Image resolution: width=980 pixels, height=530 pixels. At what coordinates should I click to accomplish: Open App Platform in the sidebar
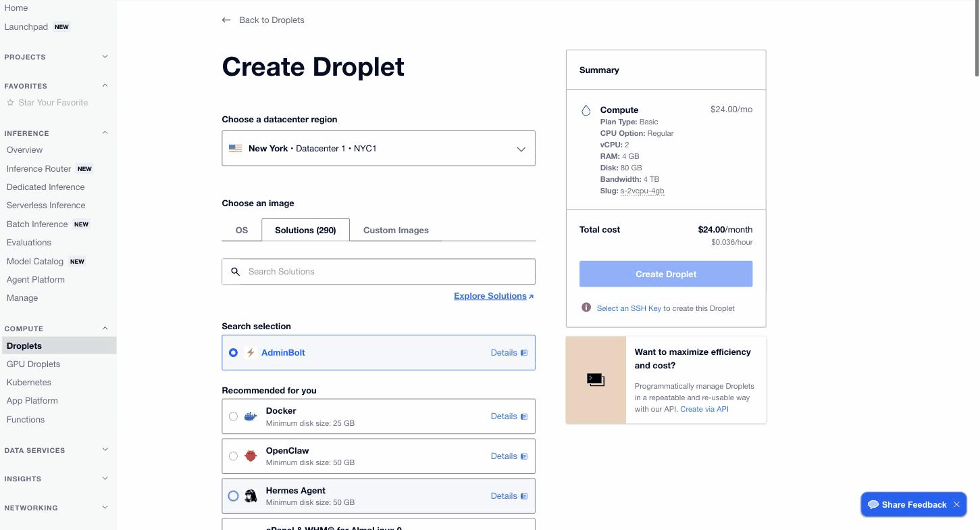tap(32, 401)
